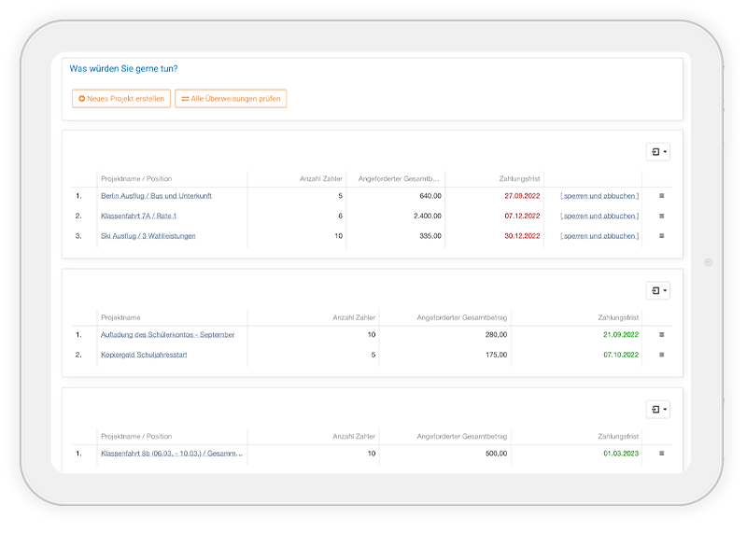
Task: Open row menu icon for Kopiergeld Schuljahresstart
Action: click(661, 355)
